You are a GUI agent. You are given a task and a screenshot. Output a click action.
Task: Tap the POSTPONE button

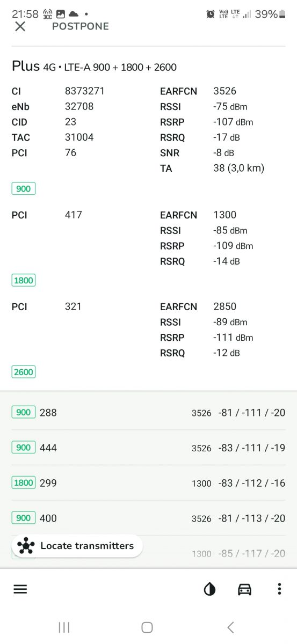[x=80, y=26]
